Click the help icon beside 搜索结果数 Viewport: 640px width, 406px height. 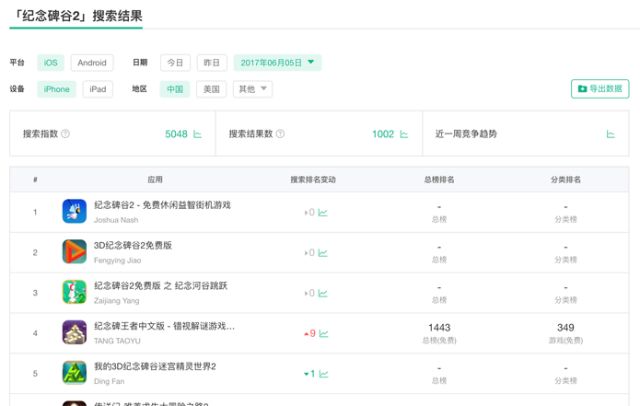[280, 134]
